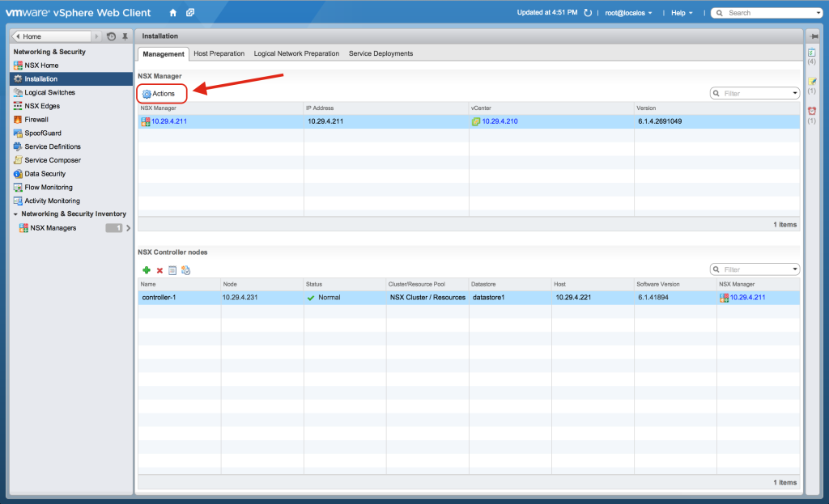Screen dimensions: 829x504
Task: Go back to Home in navigator
Action: click(51, 36)
